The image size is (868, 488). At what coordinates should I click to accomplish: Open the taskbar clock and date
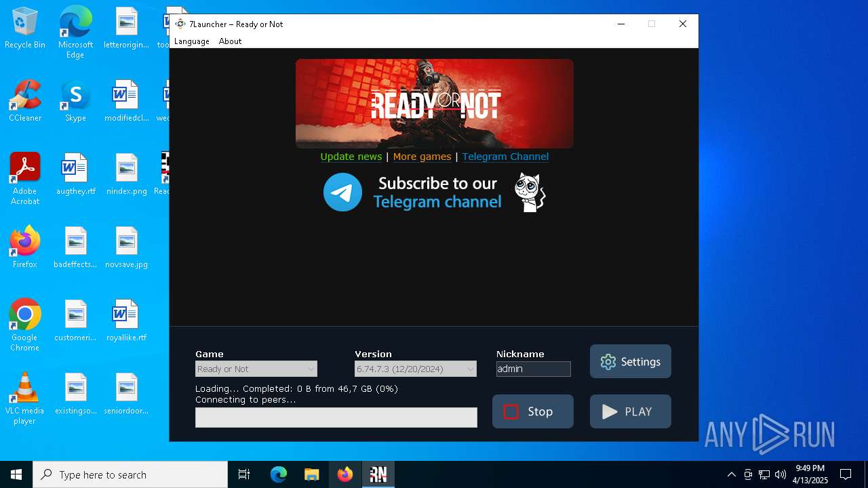click(811, 474)
